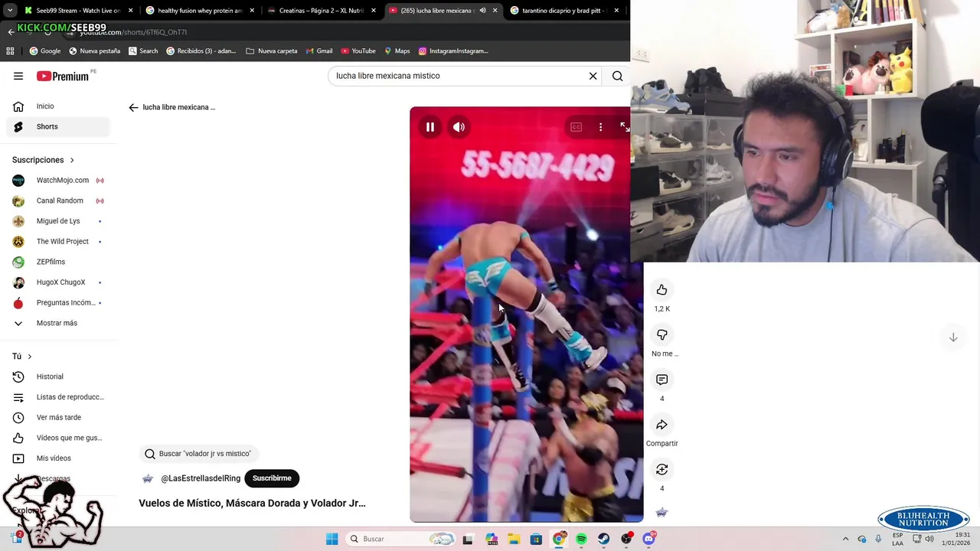Open The Wild Project channel
980x551 pixels.
58,241
